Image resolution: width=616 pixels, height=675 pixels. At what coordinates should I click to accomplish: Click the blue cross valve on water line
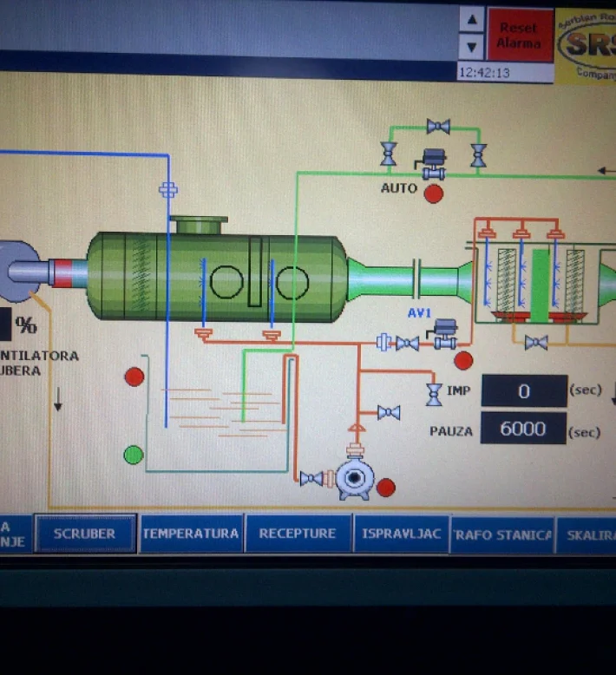pos(168,189)
